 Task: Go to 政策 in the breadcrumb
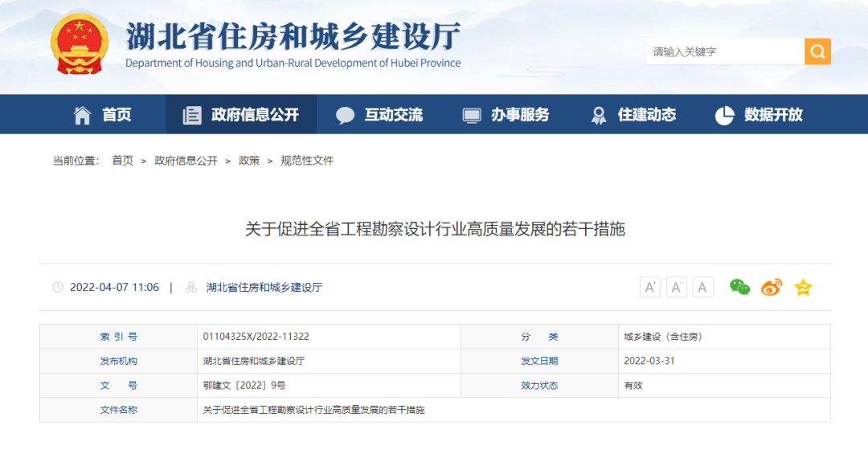249,161
